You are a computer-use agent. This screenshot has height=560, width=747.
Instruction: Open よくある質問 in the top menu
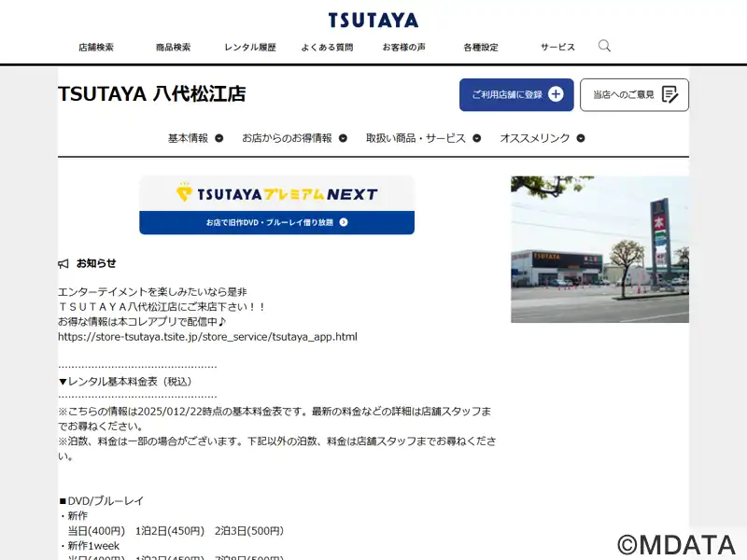click(328, 48)
